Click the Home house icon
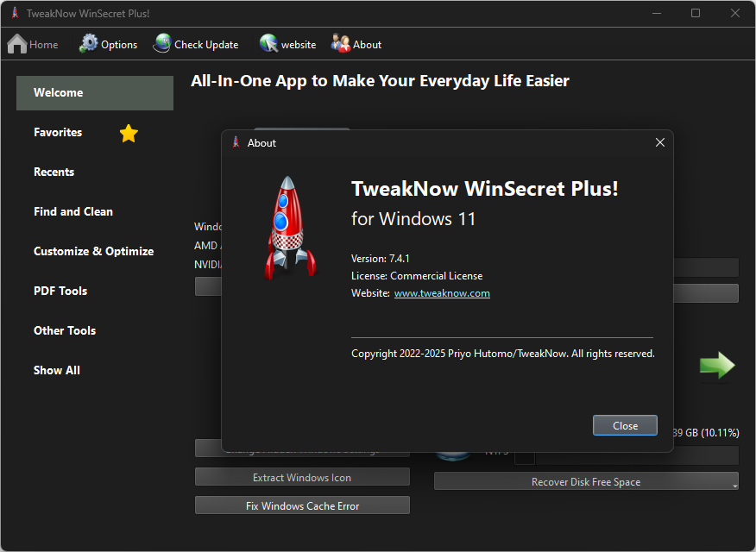Screen dimensions: 756x552 point(17,44)
